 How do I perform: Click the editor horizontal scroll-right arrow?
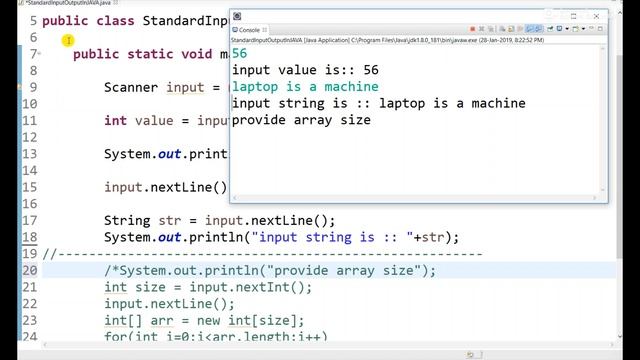tap(611, 345)
